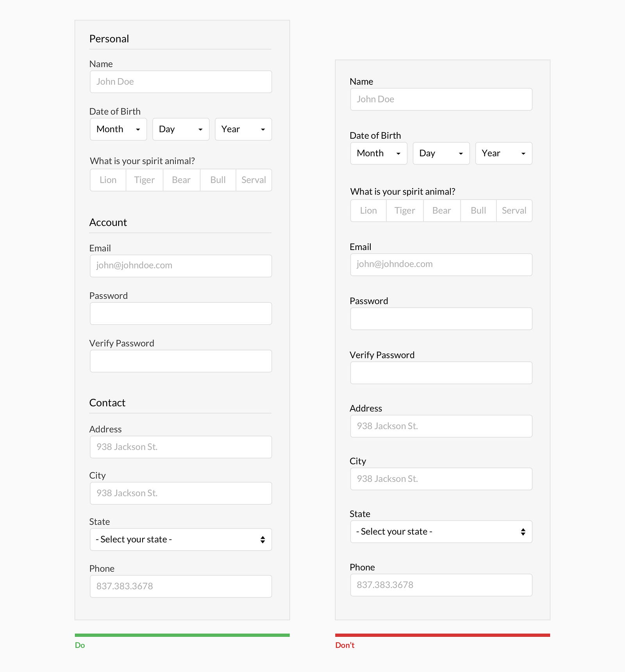This screenshot has width=625, height=672.
Task: Pick Bear spirit animal in left form
Action: (x=181, y=180)
